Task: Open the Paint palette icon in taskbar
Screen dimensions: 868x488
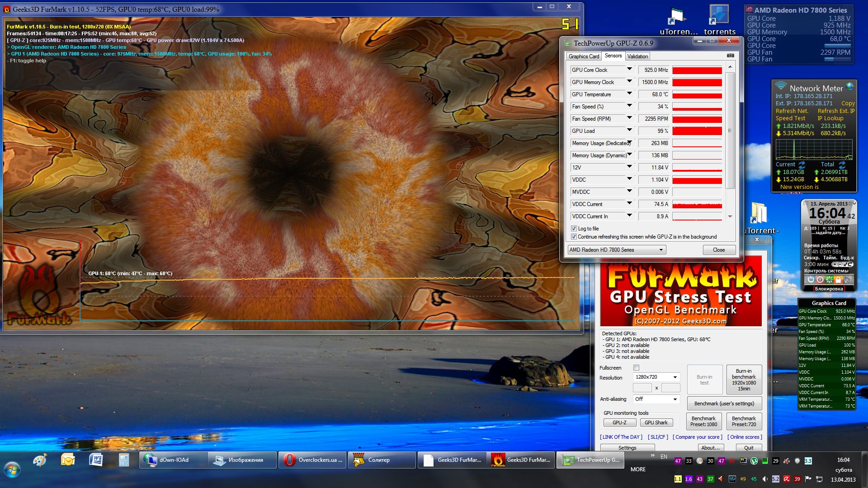Action: point(40,460)
